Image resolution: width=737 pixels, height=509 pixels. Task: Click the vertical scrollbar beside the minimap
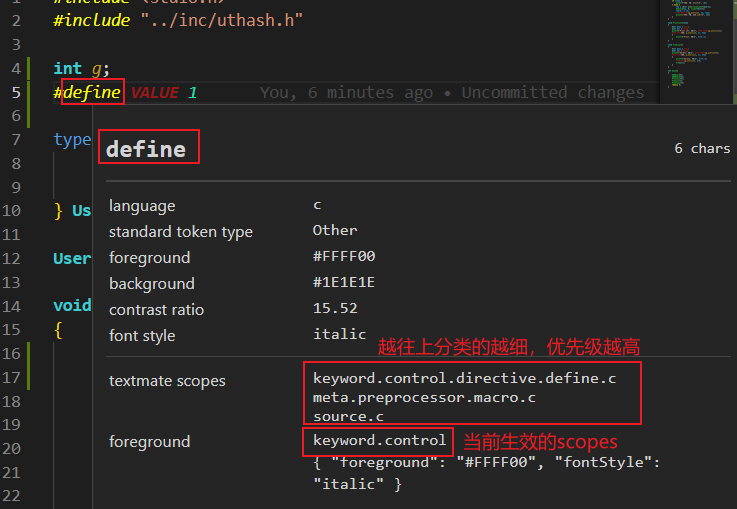pyautogui.click(x=734, y=52)
